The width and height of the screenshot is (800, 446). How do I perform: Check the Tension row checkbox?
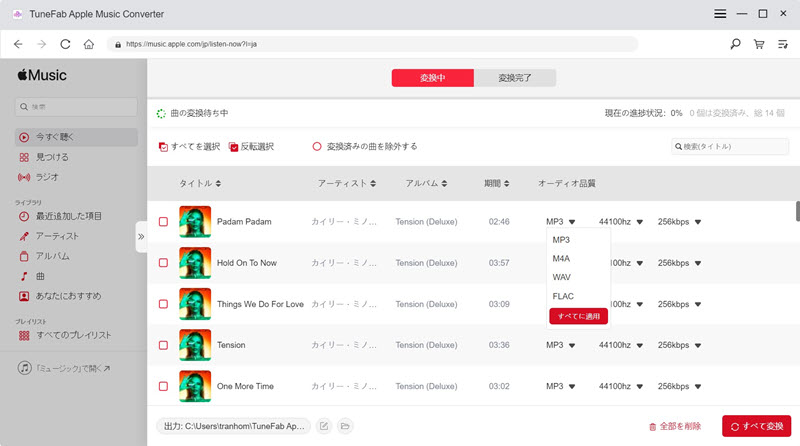point(163,345)
